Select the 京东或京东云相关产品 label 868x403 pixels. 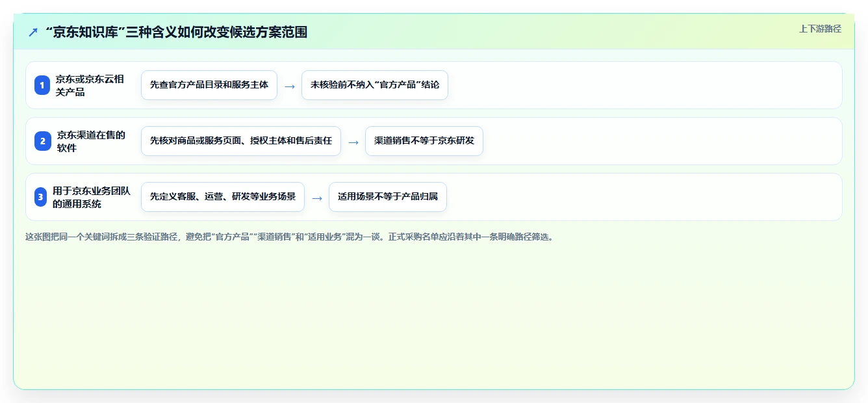pyautogui.click(x=90, y=85)
